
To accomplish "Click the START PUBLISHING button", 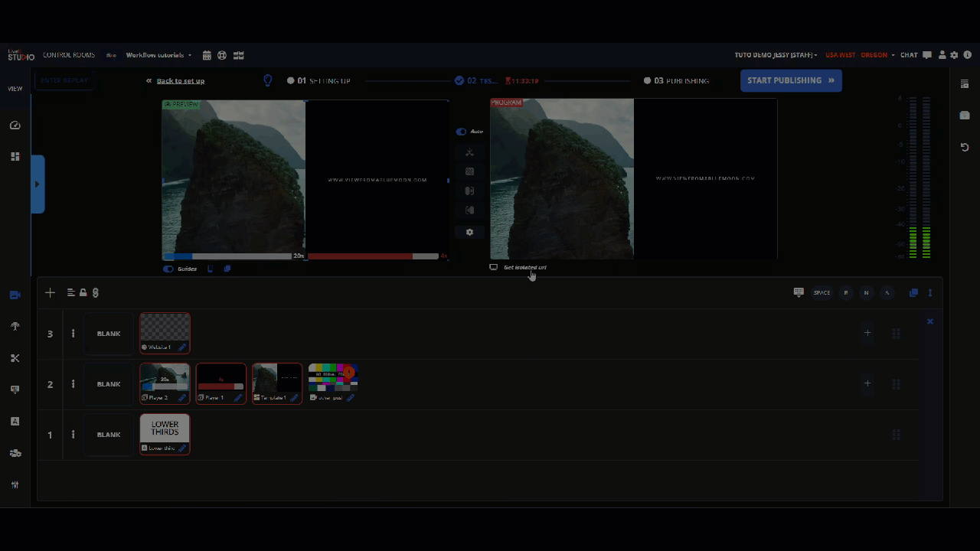I will [791, 80].
